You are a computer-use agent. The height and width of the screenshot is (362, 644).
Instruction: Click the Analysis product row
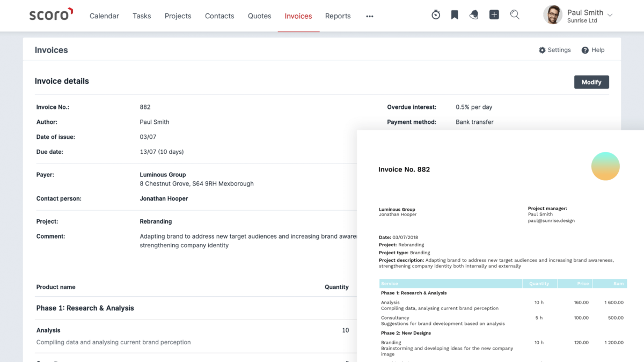[x=192, y=336]
